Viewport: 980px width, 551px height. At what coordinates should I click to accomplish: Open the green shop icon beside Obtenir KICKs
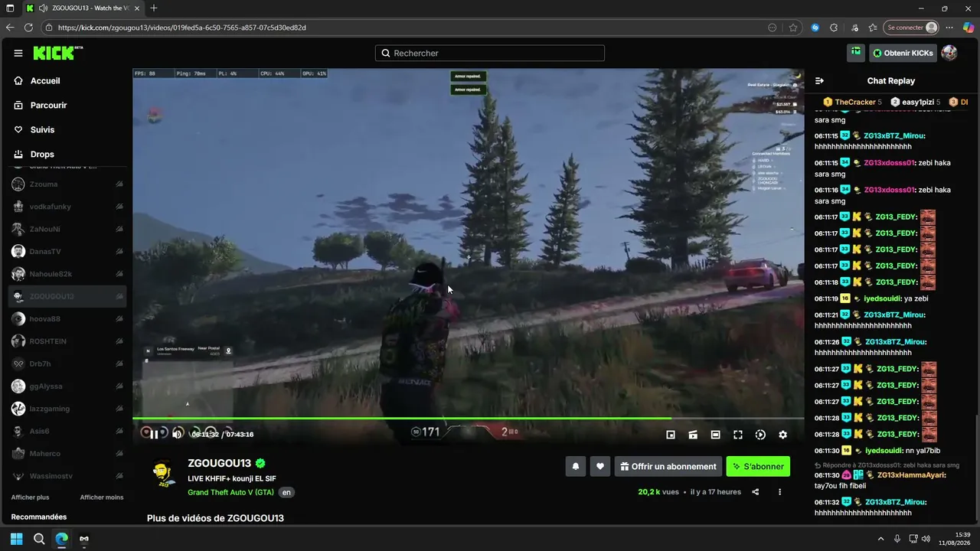pyautogui.click(x=856, y=53)
